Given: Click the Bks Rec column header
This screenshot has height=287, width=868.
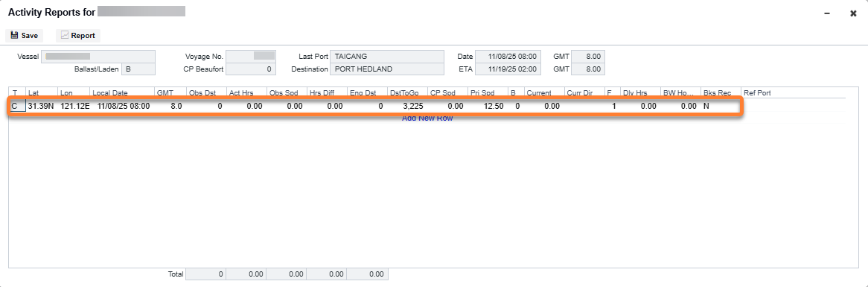Looking at the screenshot, I should tap(721, 93).
